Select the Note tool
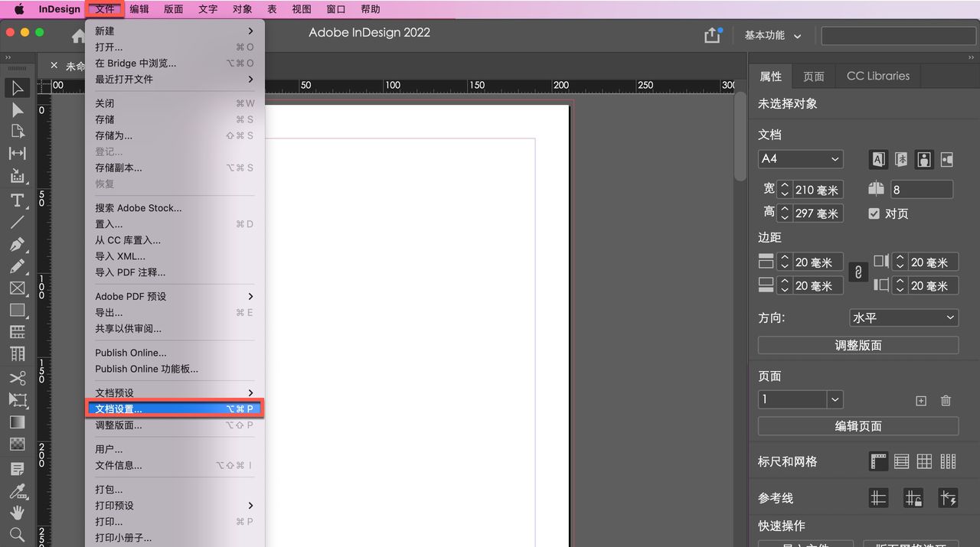This screenshot has height=547, width=980. pyautogui.click(x=17, y=468)
